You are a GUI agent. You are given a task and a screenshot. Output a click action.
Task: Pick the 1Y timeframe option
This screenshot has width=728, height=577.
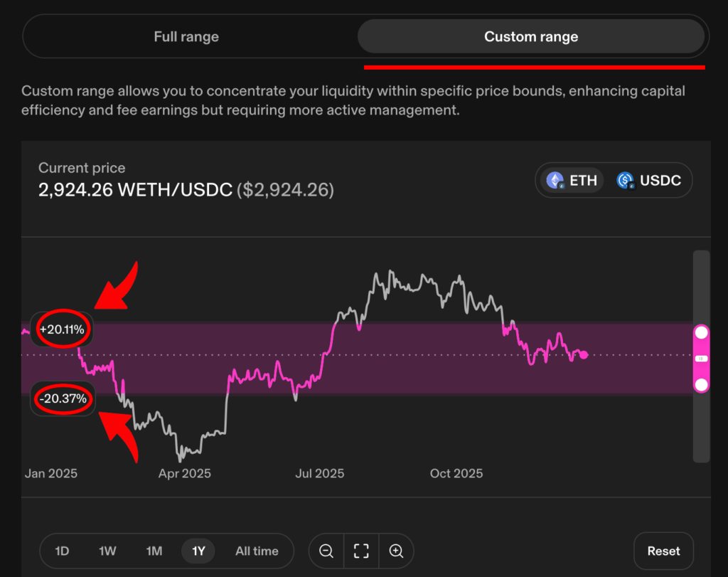click(198, 551)
